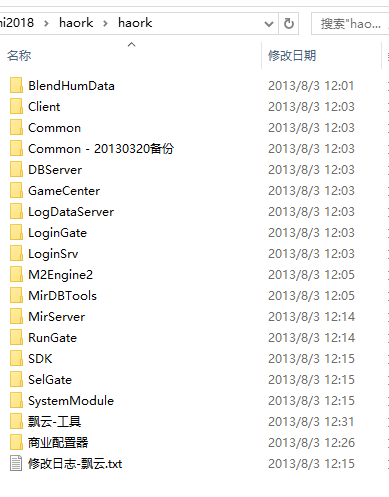The height and width of the screenshot is (497, 389).
Task: Select the LogDataServer folder name
Action: click(x=71, y=212)
